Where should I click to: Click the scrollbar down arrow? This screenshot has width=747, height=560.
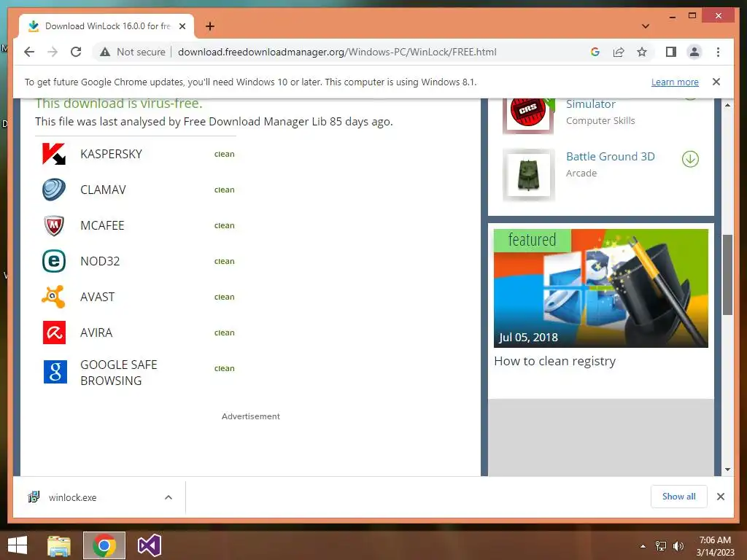point(727,470)
